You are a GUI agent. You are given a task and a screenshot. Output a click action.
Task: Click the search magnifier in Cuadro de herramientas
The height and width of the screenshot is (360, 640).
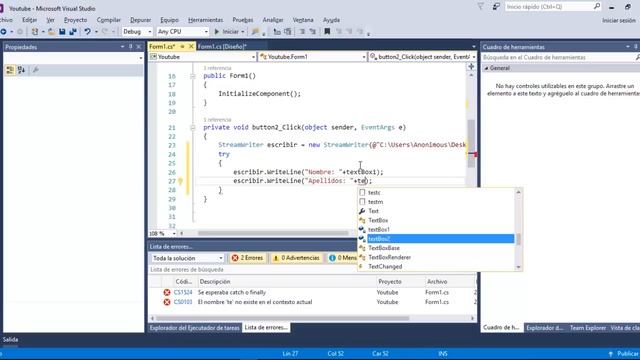coord(638,58)
